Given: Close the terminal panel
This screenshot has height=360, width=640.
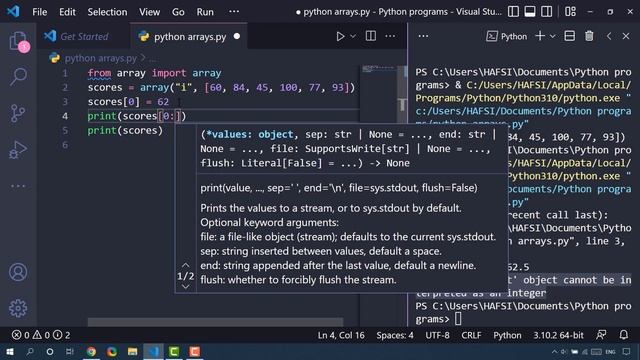Looking at the screenshot, I should 626,36.
